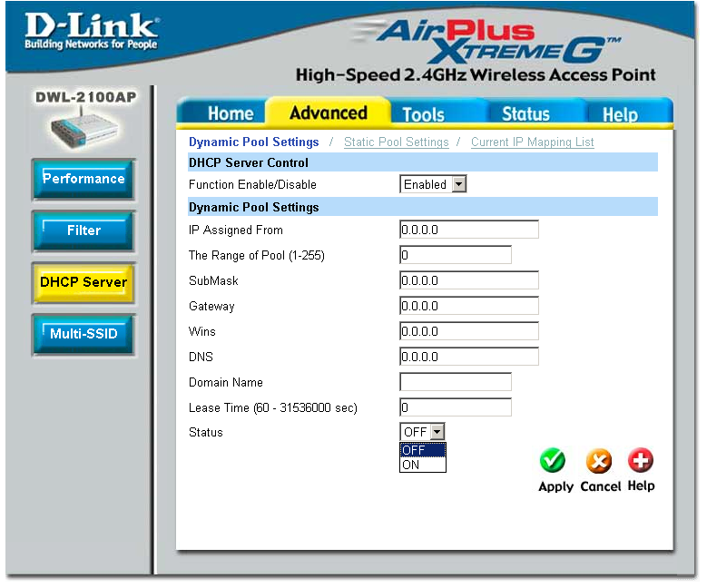This screenshot has width=707, height=588.
Task: Click the Gateway input field
Action: pyautogui.click(x=469, y=306)
